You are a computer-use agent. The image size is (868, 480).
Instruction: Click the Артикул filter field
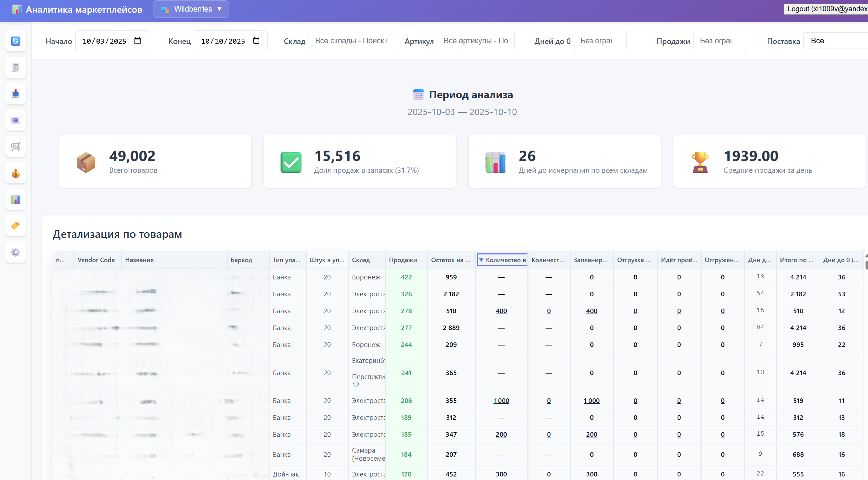tap(475, 40)
